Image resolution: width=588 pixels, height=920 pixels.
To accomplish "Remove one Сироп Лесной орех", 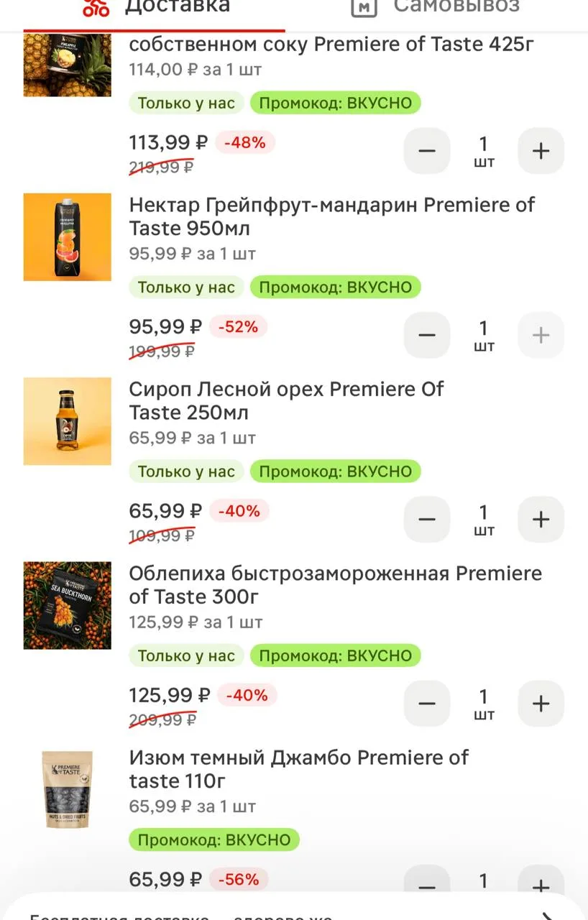I will (427, 519).
